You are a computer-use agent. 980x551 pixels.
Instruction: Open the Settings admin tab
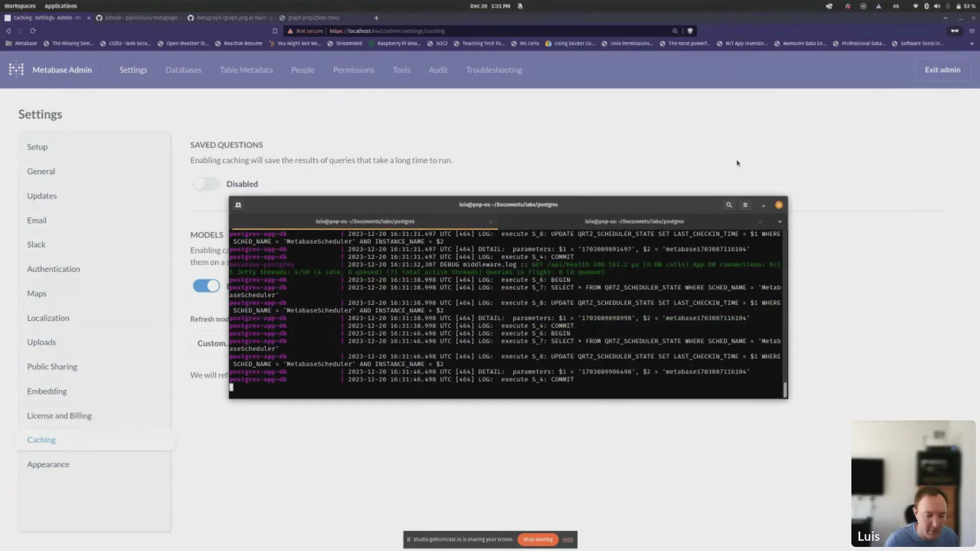133,70
